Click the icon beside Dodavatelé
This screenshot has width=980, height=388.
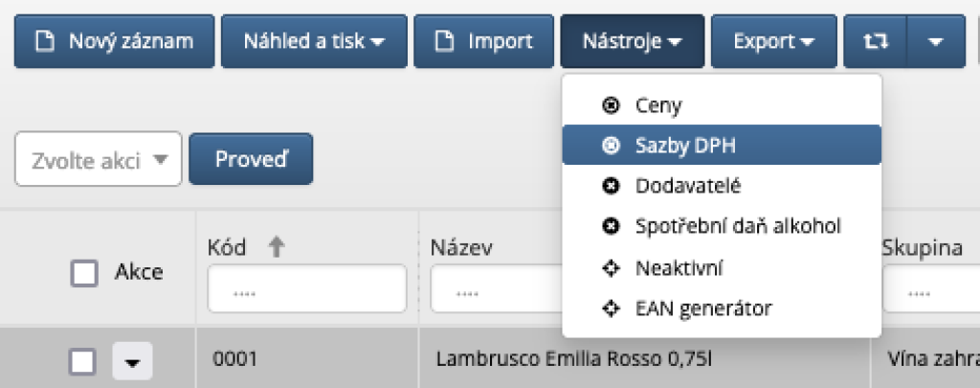611,186
